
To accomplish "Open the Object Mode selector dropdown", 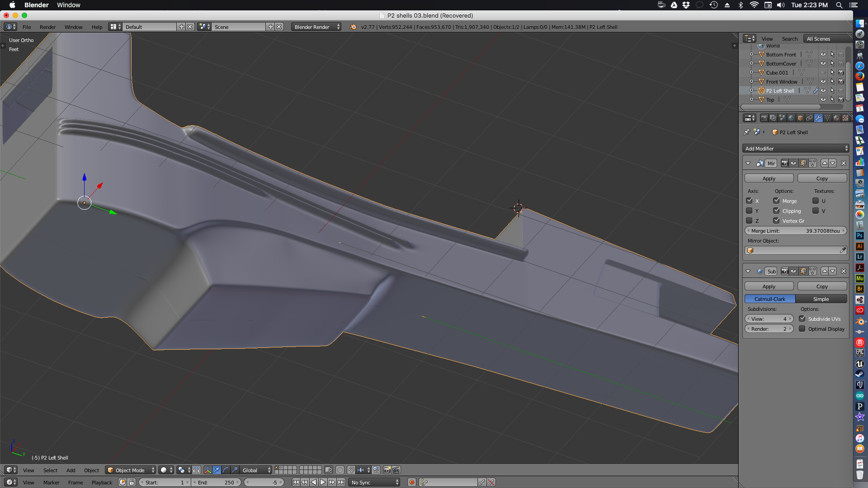I will [x=130, y=470].
